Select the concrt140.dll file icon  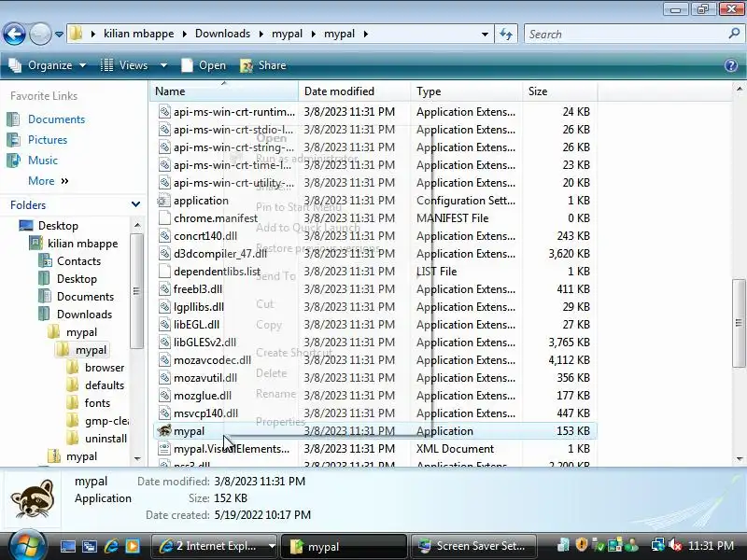[164, 236]
